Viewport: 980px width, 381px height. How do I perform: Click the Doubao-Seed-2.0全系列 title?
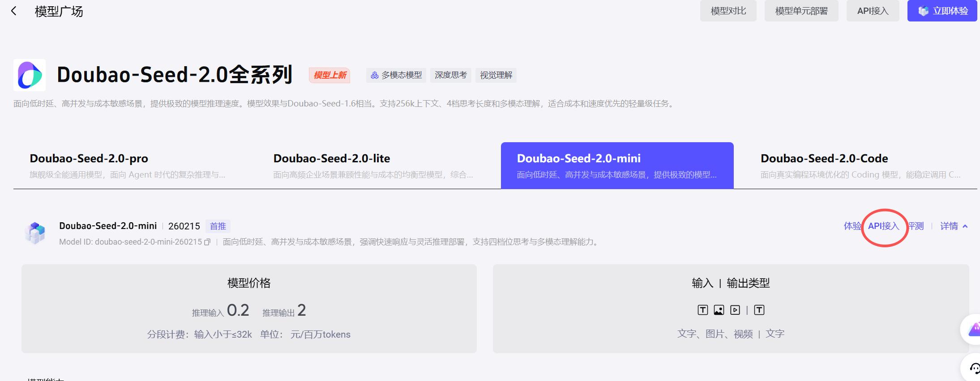[x=175, y=75]
